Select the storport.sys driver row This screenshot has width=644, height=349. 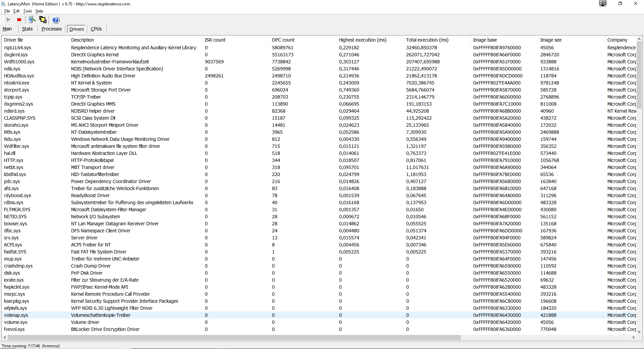(x=319, y=90)
